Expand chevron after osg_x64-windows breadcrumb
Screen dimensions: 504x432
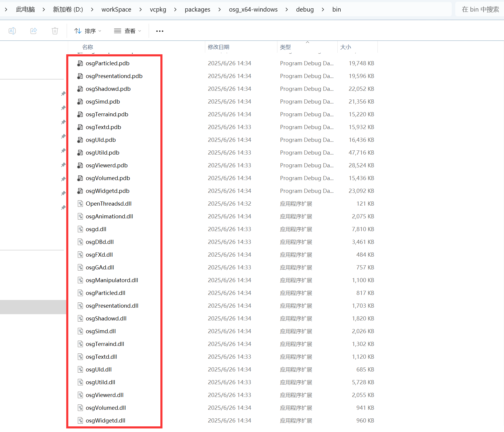coord(287,9)
